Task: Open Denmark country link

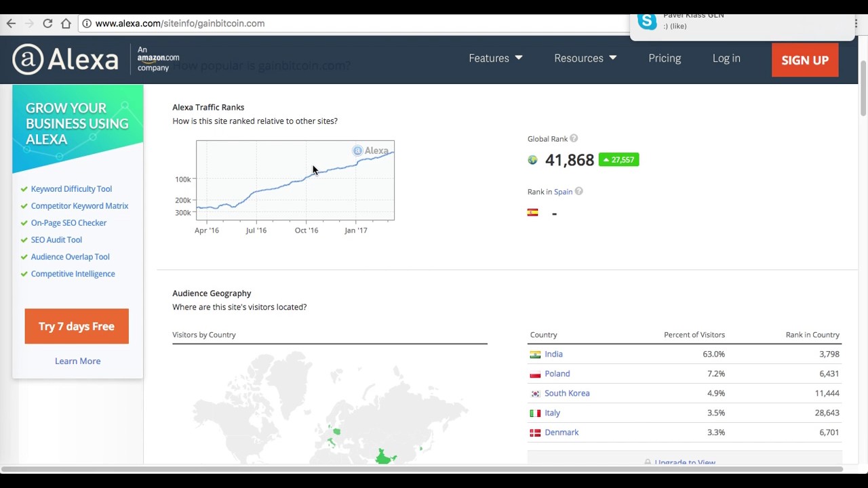Action: [x=561, y=433]
